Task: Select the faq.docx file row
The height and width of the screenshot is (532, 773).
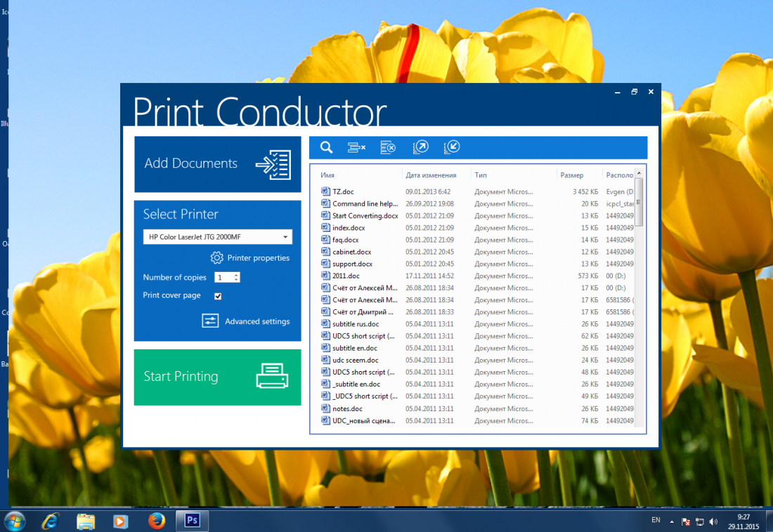Action: (x=476, y=240)
